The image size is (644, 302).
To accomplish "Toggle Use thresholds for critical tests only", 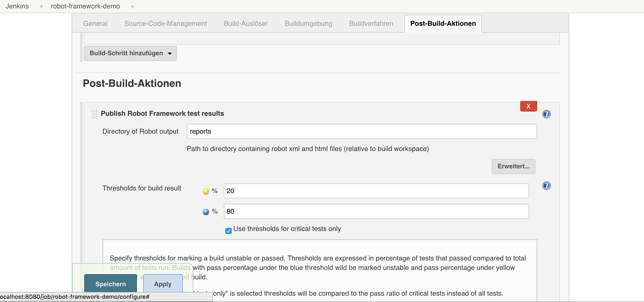I will [228, 231].
